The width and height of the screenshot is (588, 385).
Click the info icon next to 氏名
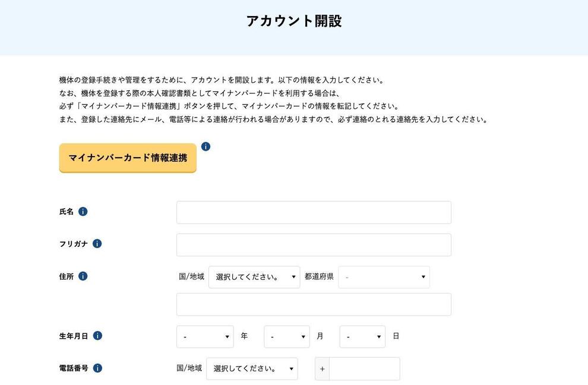coord(83,212)
